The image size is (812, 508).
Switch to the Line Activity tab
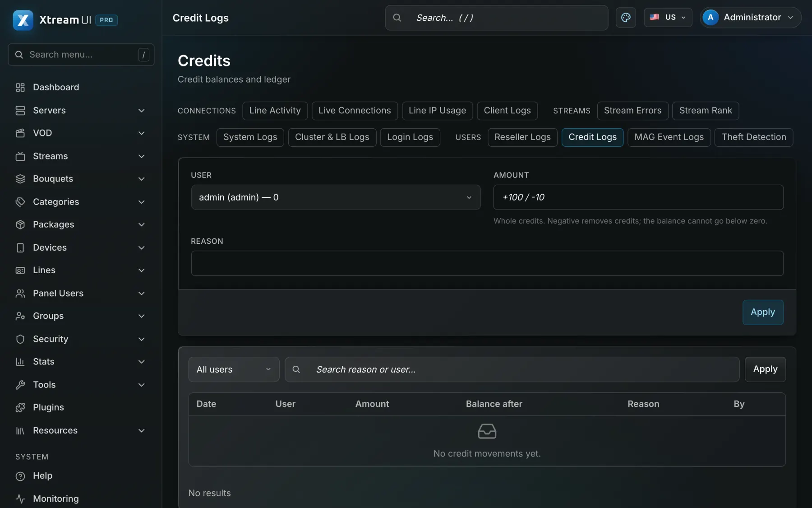[275, 111]
